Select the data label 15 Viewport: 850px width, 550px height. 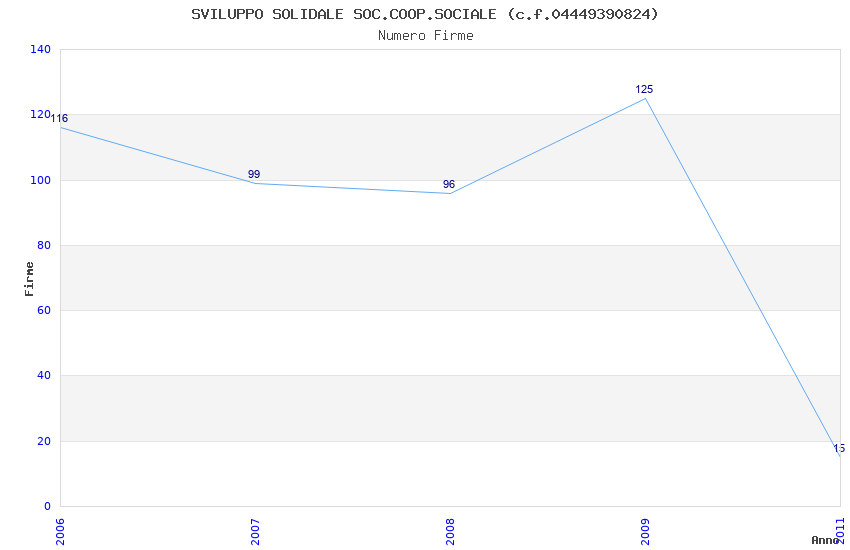pos(839,448)
